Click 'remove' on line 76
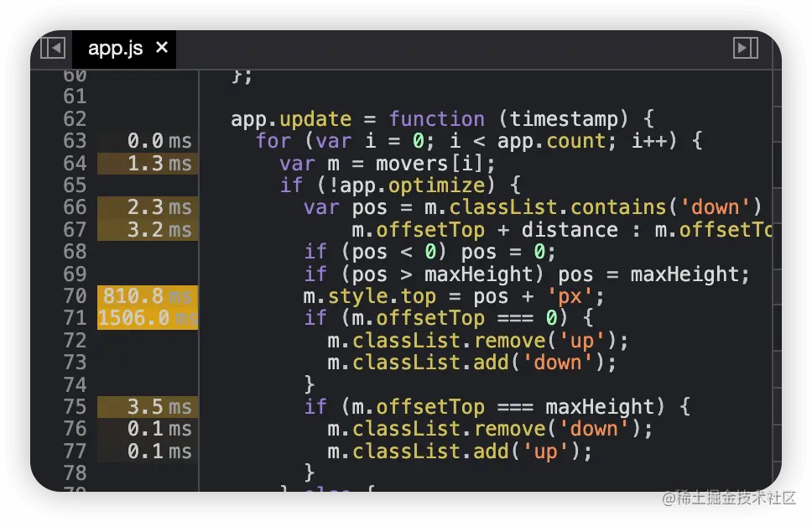Viewport: 812px width, 522px height. [509, 430]
